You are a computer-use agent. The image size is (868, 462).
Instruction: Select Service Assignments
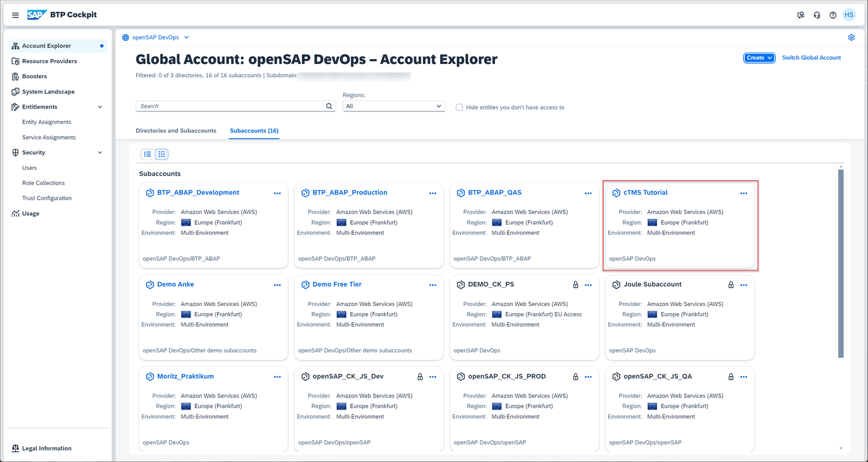(x=49, y=137)
